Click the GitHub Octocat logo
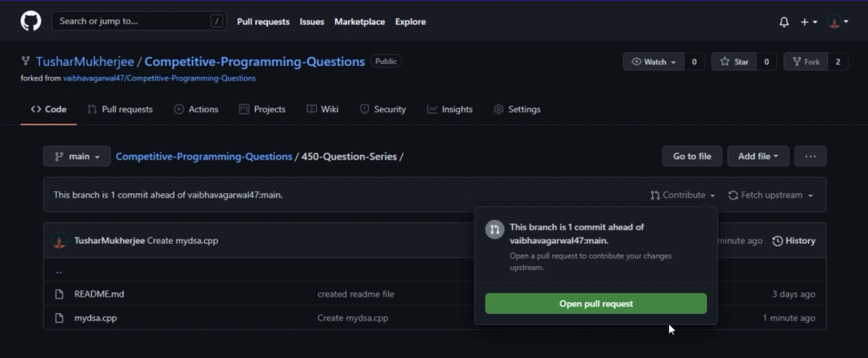 (31, 21)
